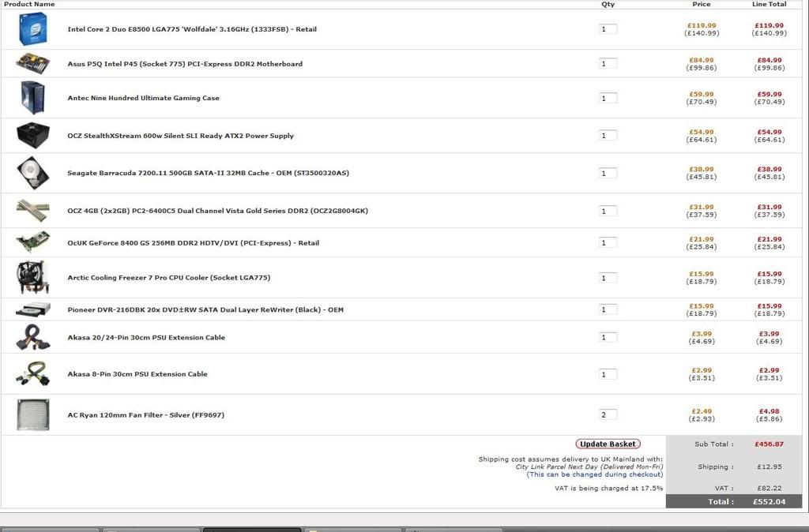Open OCZ 4GB PC2-6400C5 memory link
Image resolution: width=809 pixels, height=532 pixels.
(x=218, y=211)
